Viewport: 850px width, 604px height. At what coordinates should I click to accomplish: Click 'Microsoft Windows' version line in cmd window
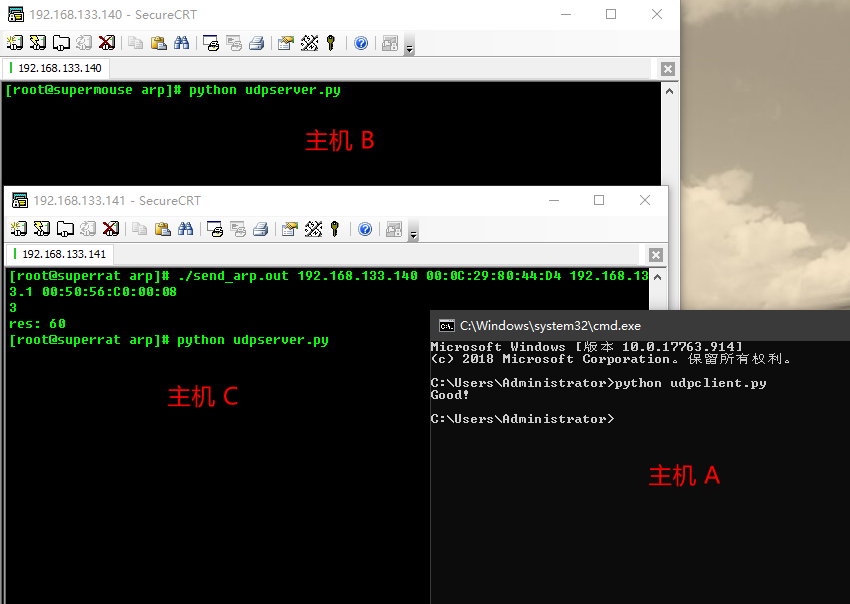[586, 346]
